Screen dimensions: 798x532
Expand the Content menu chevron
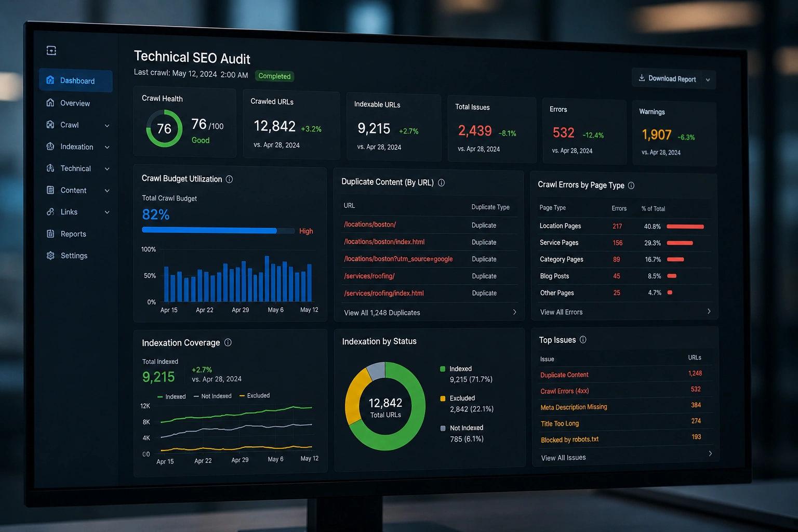[107, 191]
